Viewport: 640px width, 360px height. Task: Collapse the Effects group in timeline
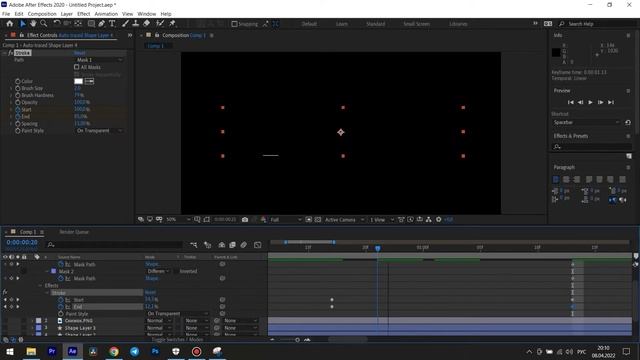click(x=40, y=286)
